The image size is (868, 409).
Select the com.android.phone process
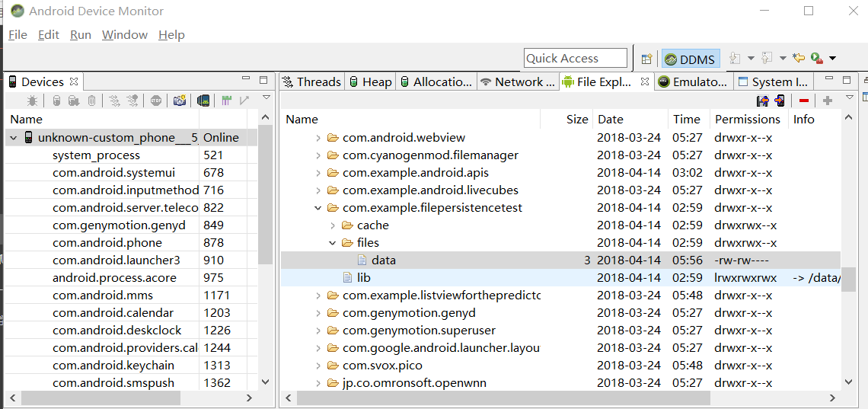click(x=107, y=243)
